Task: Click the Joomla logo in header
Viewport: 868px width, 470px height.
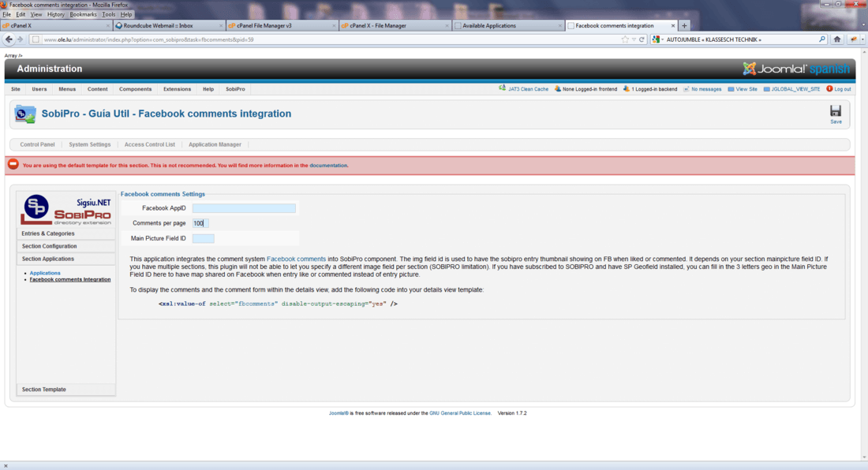Action: (796, 69)
